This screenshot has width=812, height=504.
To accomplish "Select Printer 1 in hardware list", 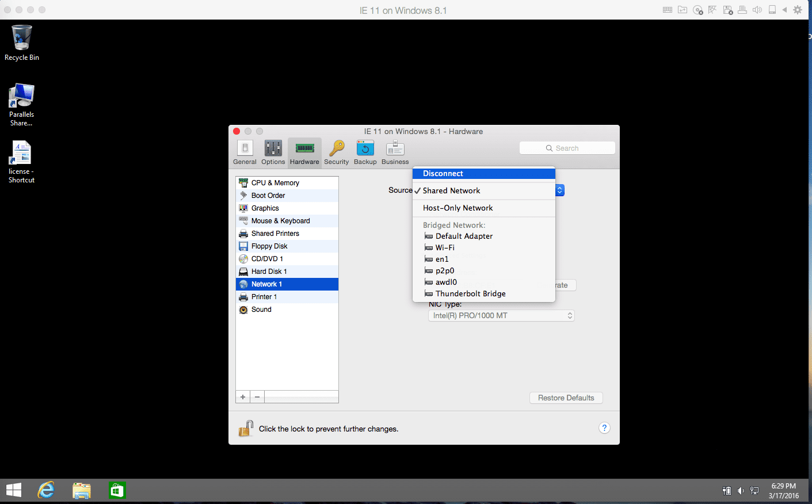I will (287, 297).
